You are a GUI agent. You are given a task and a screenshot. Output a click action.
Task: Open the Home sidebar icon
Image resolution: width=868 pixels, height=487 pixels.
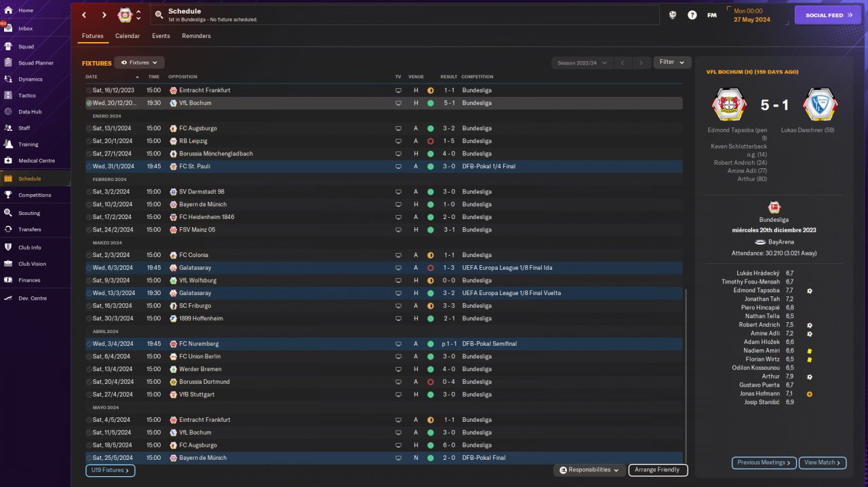point(8,10)
